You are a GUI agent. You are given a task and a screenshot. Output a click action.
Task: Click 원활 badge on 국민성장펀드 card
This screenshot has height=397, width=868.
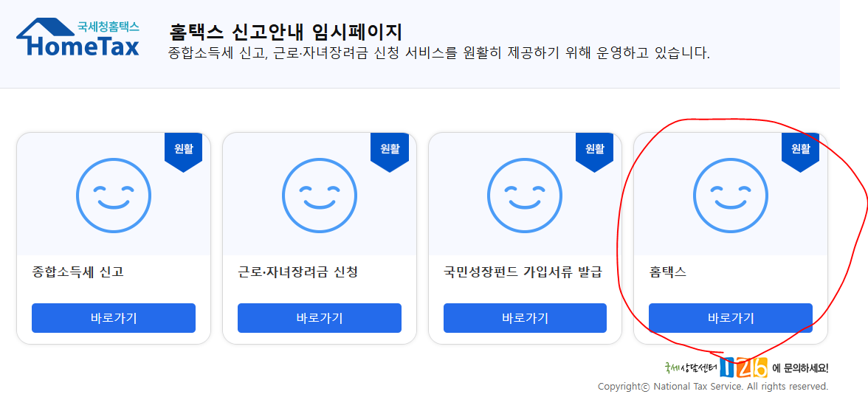[595, 152]
